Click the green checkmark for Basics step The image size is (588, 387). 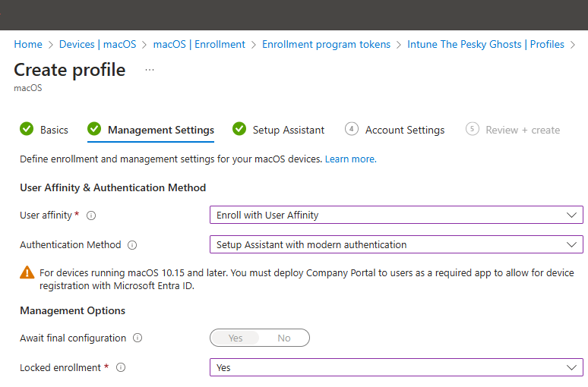click(27, 130)
